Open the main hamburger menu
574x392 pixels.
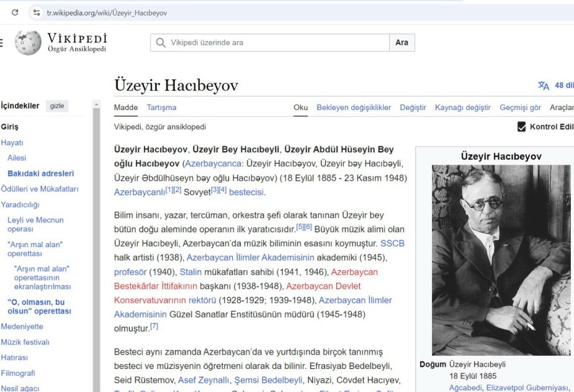tap(2, 43)
